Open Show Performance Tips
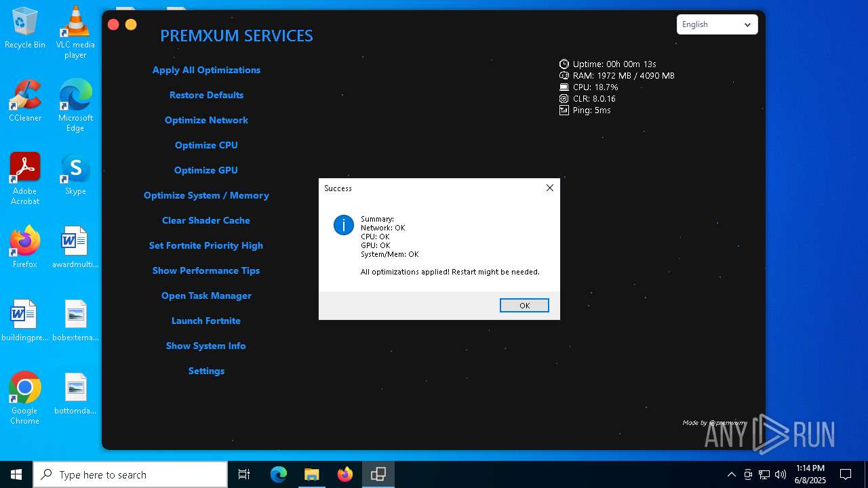The image size is (868, 488). [x=206, y=270]
